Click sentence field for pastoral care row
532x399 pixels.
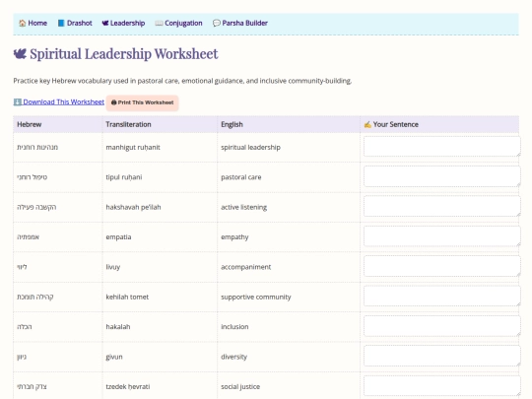(442, 176)
